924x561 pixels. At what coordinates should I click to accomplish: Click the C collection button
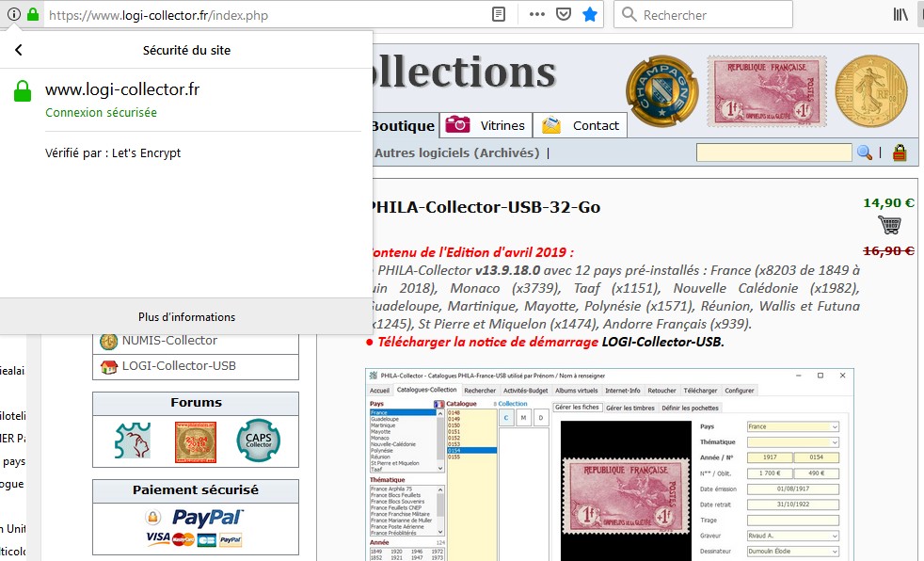click(506, 418)
